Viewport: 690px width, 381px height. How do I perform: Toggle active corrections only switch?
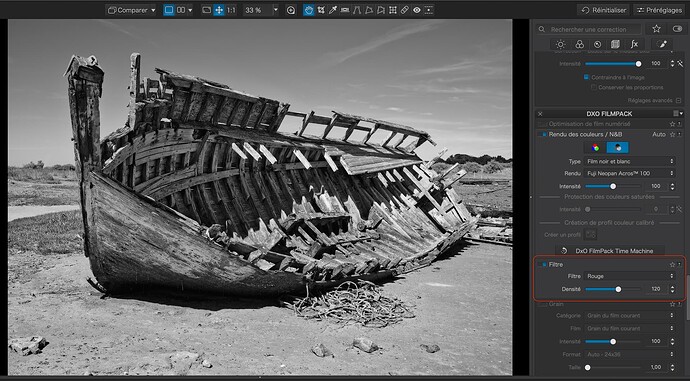(678, 29)
